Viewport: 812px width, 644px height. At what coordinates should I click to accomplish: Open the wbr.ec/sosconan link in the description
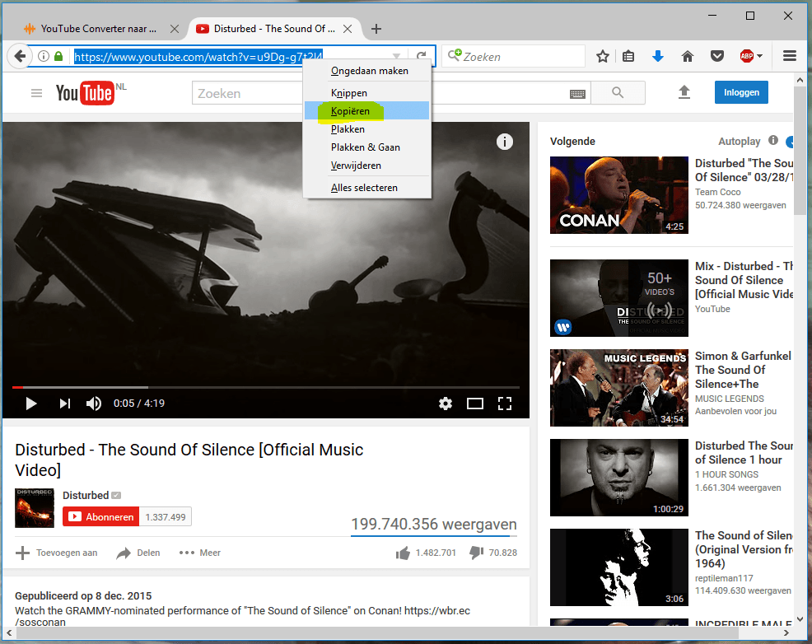[x=242, y=616]
